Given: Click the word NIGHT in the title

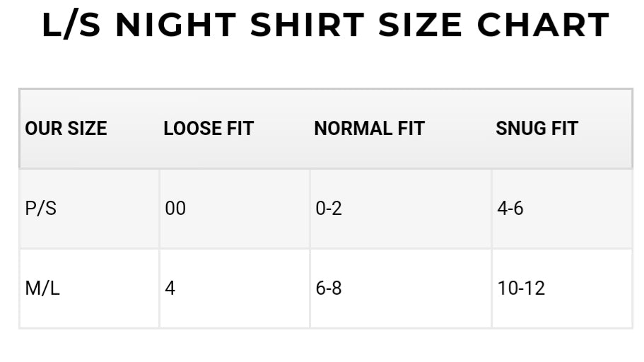Looking at the screenshot, I should tap(176, 25).
